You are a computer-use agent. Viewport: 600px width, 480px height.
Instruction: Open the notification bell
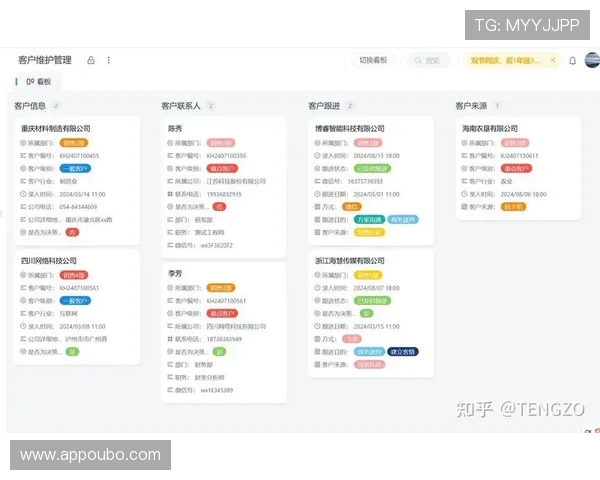(x=572, y=60)
